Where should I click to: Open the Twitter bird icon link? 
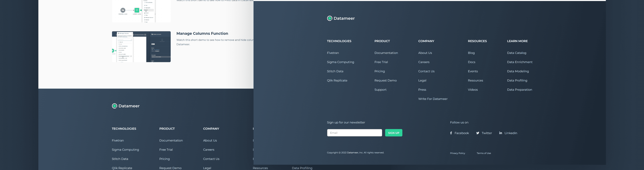[x=478, y=133]
